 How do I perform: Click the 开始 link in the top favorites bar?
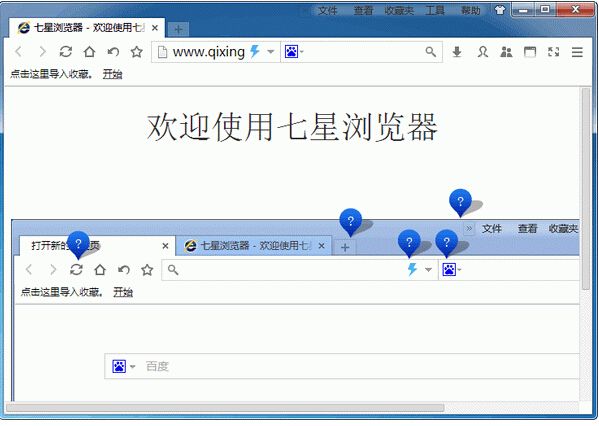click(112, 74)
